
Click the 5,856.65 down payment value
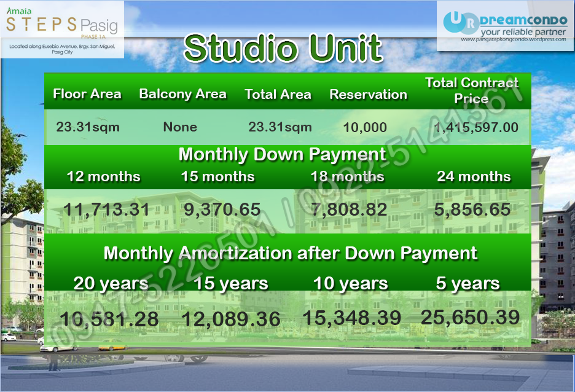[x=472, y=210]
